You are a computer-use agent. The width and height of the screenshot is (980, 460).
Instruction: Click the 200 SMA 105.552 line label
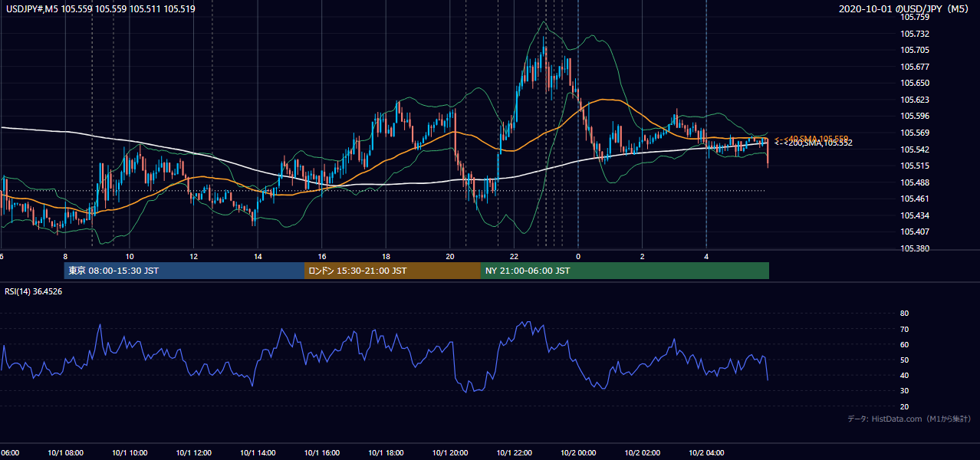tap(813, 143)
